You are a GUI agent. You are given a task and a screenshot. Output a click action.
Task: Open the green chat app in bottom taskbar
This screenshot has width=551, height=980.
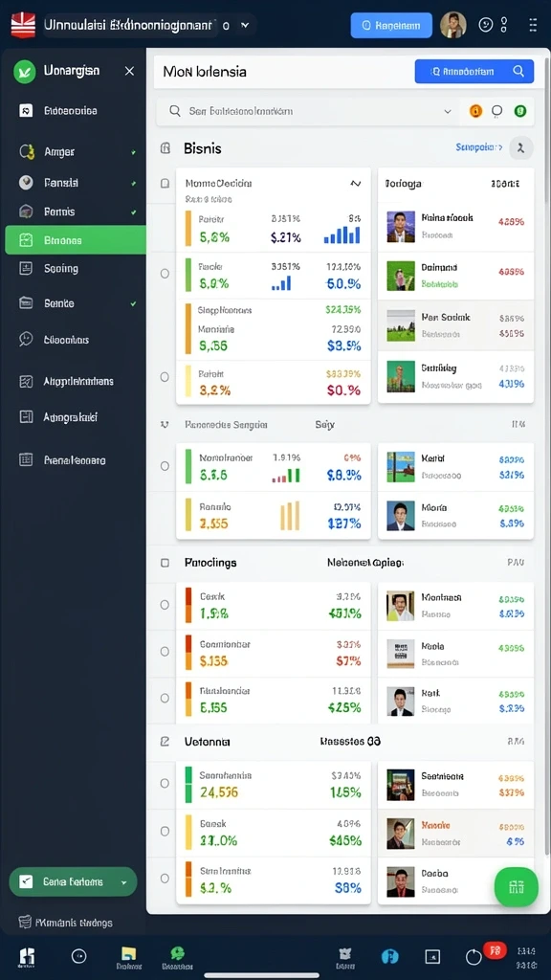(177, 953)
